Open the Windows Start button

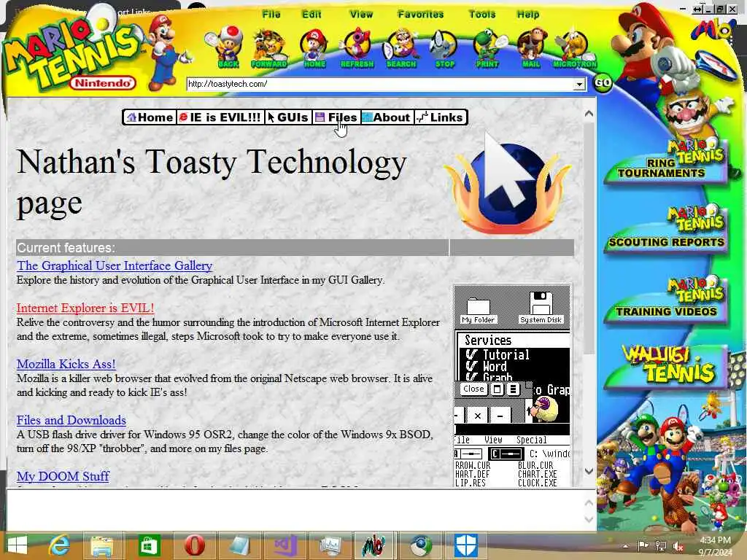coord(18,545)
